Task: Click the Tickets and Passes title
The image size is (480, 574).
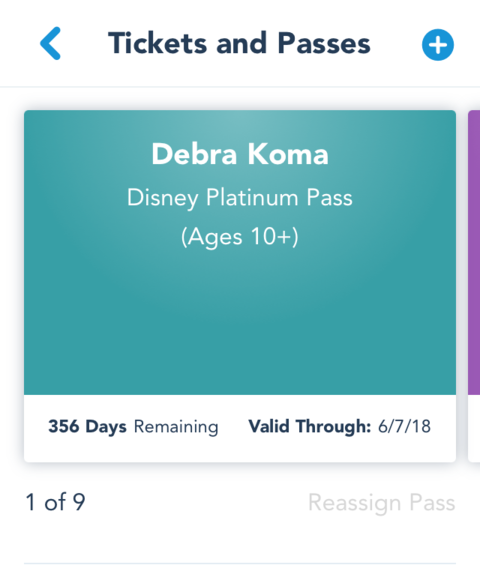Action: coord(239,43)
